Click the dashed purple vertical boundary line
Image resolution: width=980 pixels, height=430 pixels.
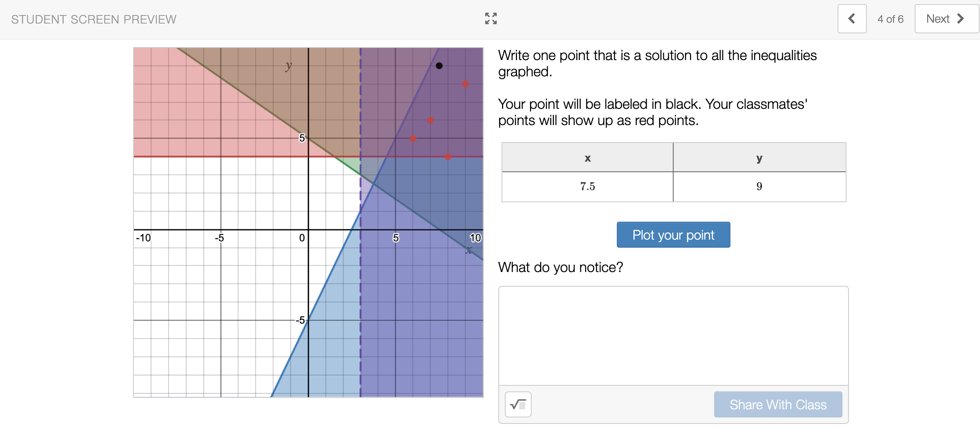[360, 284]
